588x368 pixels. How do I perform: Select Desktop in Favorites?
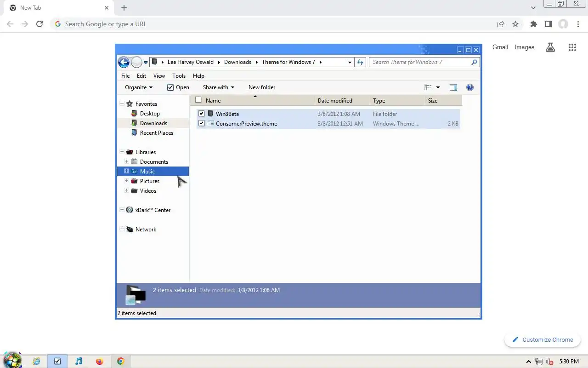[150, 114]
